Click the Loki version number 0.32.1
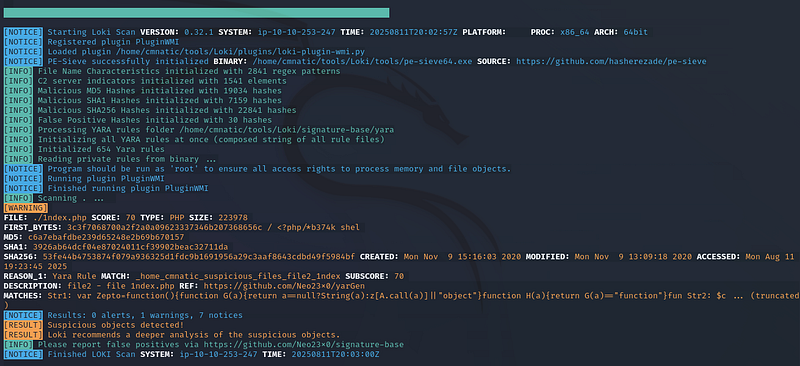The image size is (800, 366). pos(199,32)
